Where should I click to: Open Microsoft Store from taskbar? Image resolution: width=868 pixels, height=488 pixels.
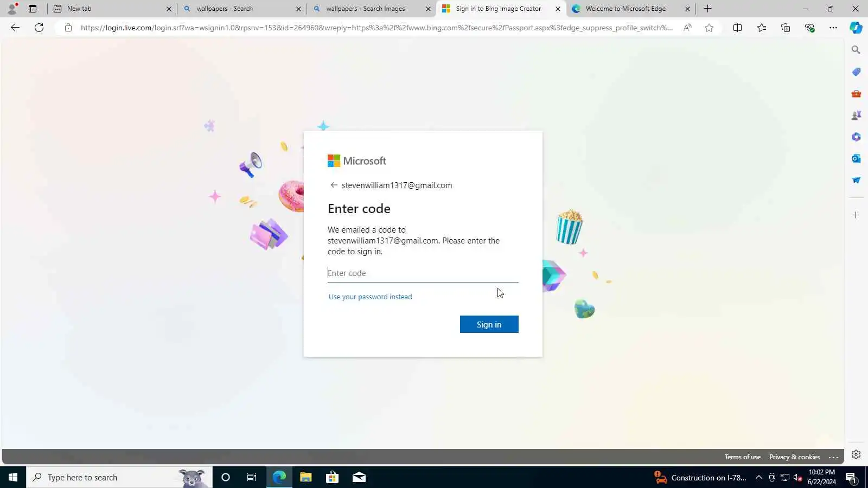pyautogui.click(x=332, y=477)
